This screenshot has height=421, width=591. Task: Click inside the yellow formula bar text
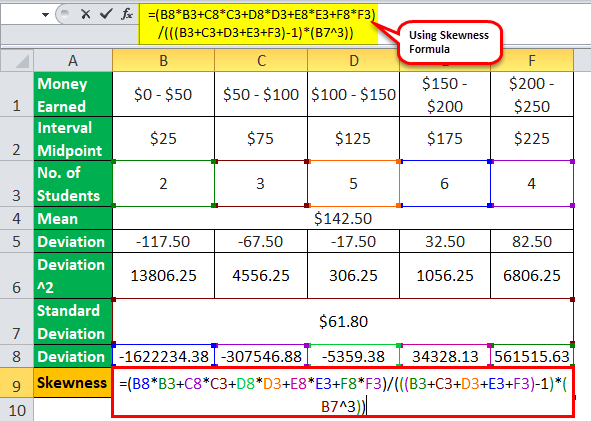point(259,24)
